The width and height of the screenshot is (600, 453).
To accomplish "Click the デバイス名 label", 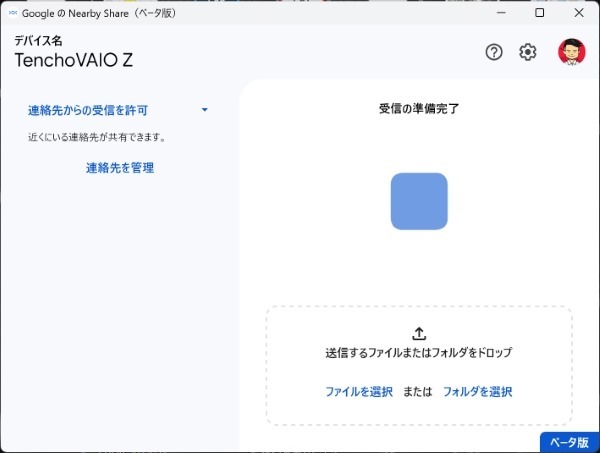I will point(38,41).
